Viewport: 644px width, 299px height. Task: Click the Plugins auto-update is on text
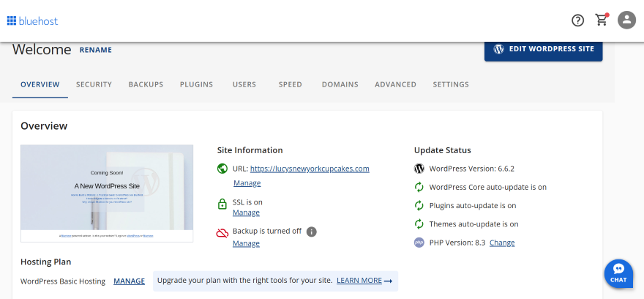[473, 206]
